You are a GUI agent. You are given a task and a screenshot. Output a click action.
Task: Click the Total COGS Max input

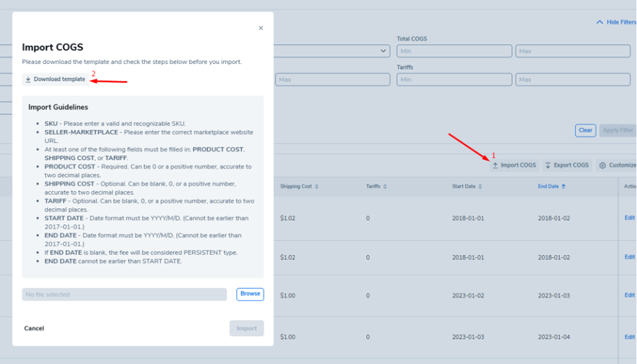[572, 51]
